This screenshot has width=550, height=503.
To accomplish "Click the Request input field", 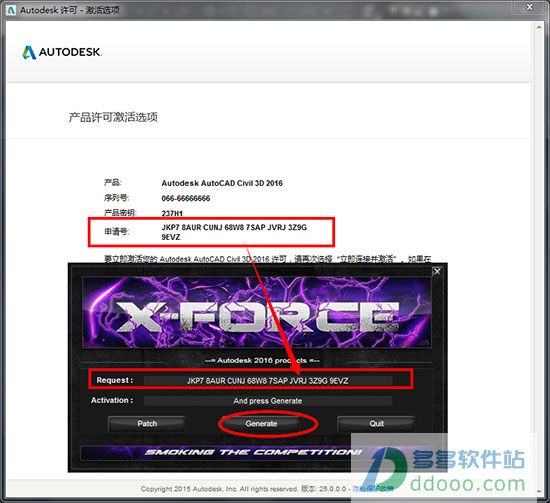I will [x=268, y=381].
